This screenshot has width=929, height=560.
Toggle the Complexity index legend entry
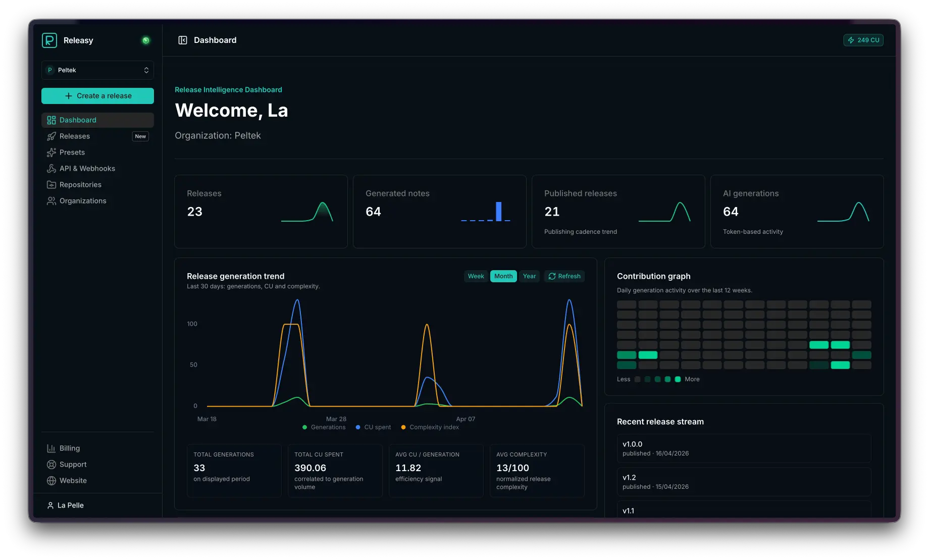point(430,427)
